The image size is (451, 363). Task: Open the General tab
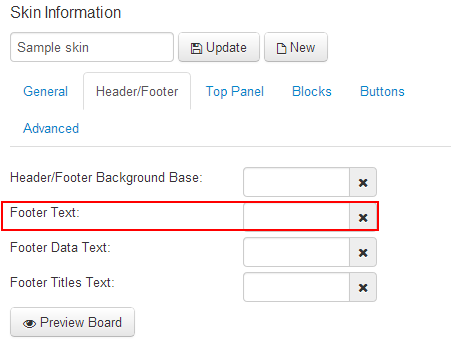45,91
